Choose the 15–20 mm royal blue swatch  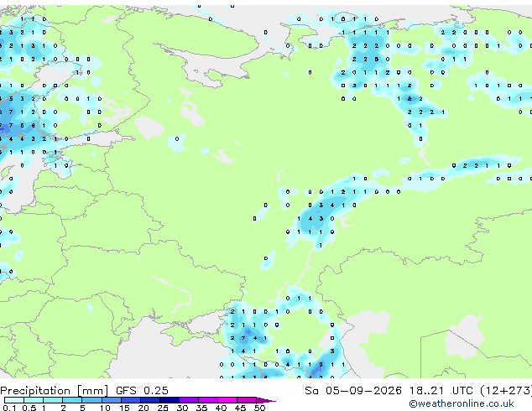pos(130,400)
